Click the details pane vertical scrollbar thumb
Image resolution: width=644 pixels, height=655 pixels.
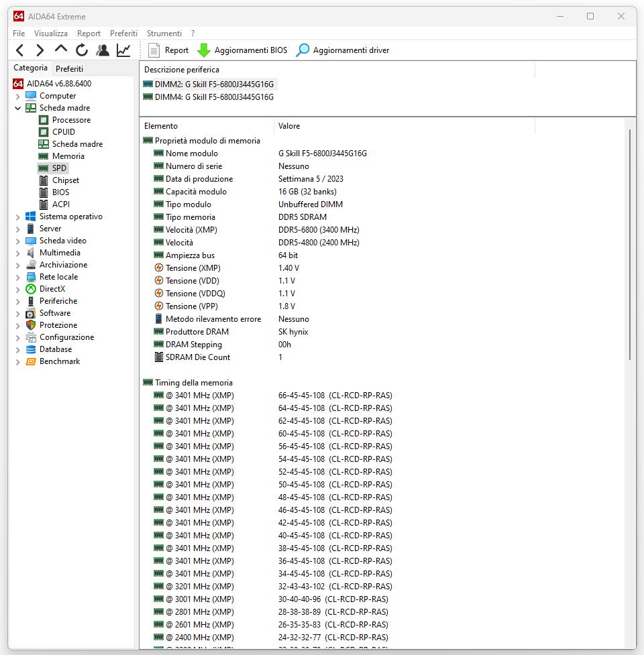(630, 245)
